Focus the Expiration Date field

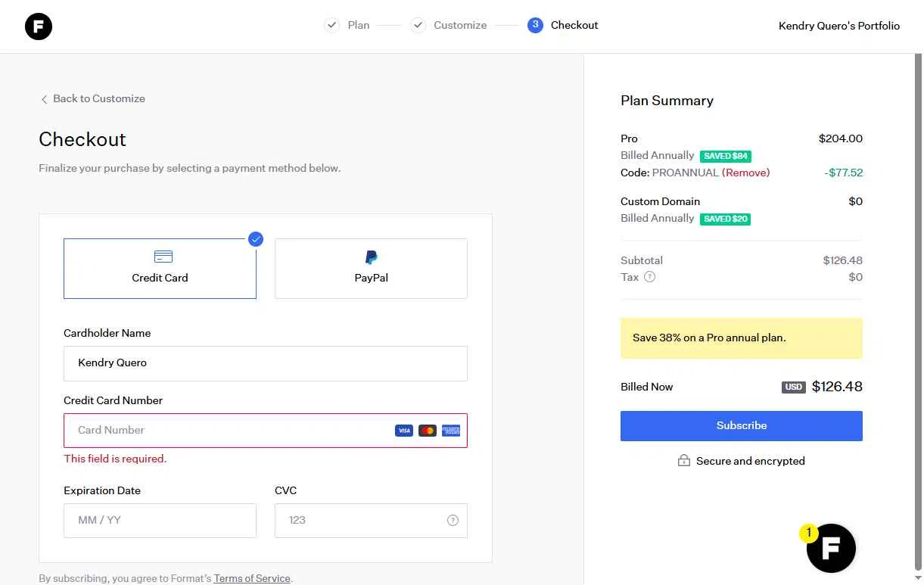point(160,521)
